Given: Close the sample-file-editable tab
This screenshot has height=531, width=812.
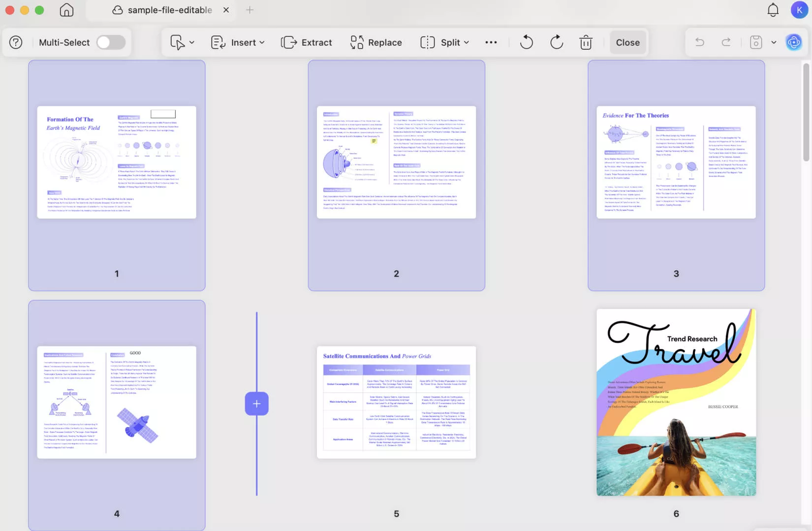Looking at the screenshot, I should (226, 10).
